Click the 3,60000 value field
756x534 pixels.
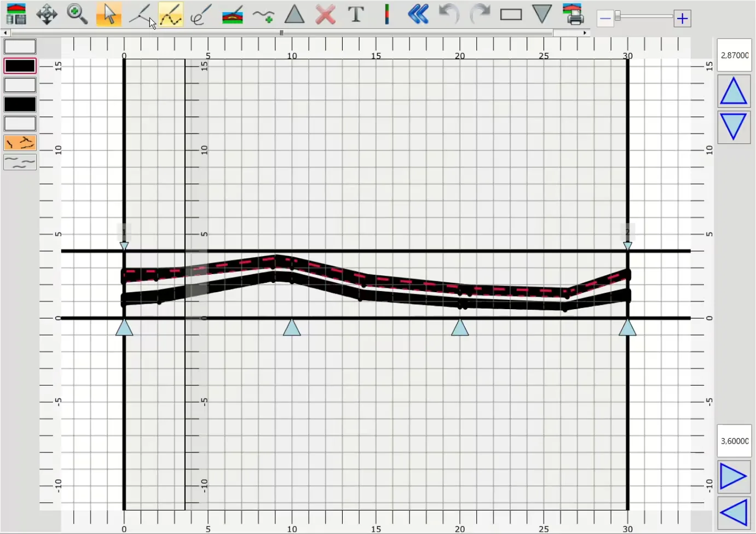click(734, 440)
